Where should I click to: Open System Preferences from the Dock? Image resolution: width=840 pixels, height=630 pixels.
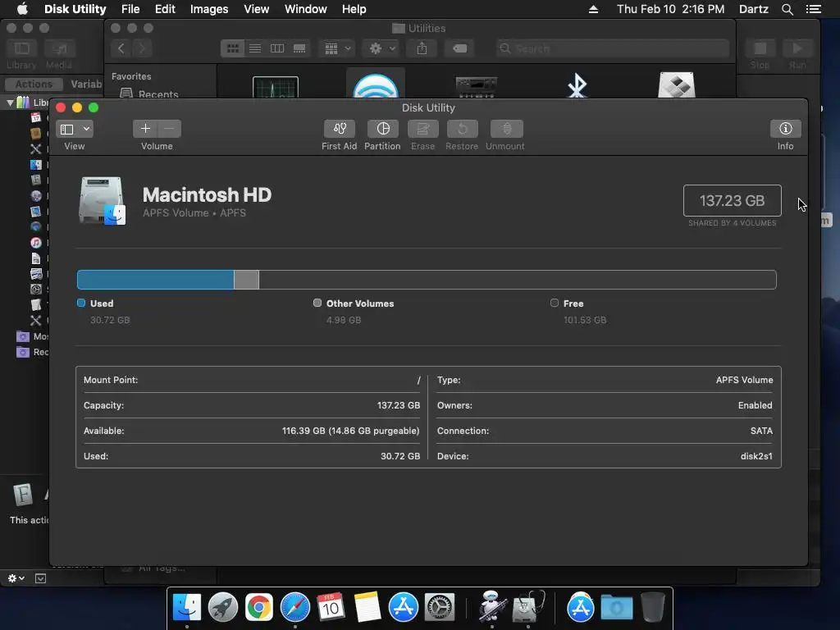click(x=440, y=607)
